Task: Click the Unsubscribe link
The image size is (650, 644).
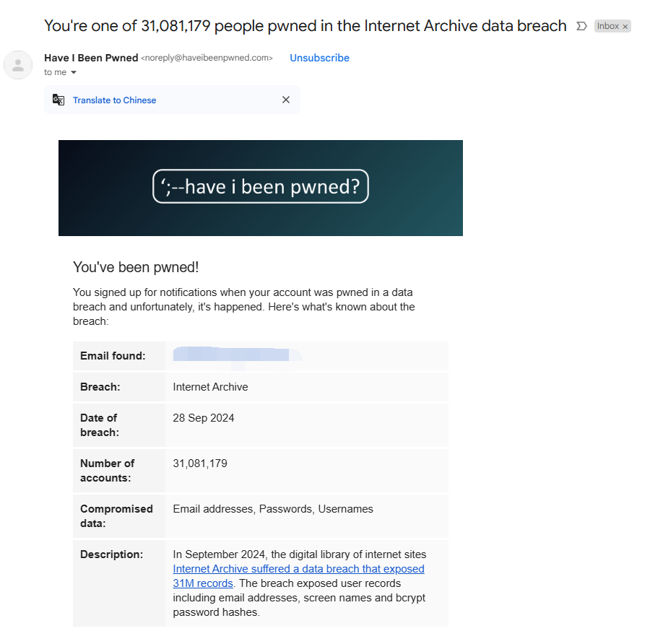Action: [319, 58]
